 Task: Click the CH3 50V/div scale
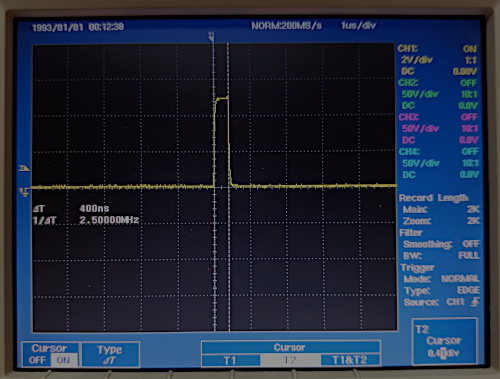pyautogui.click(x=421, y=129)
